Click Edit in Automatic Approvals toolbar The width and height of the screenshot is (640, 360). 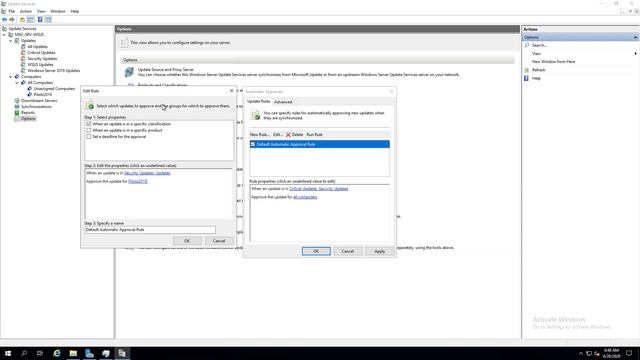coord(278,135)
